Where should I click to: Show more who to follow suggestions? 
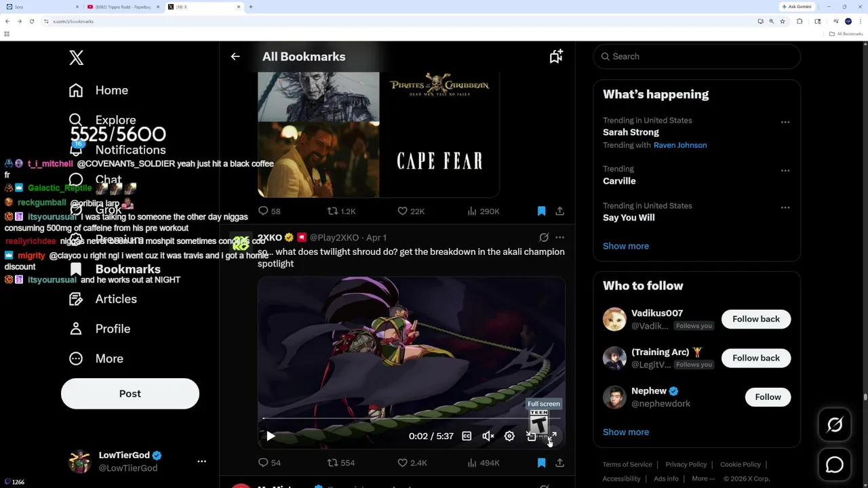(626, 432)
